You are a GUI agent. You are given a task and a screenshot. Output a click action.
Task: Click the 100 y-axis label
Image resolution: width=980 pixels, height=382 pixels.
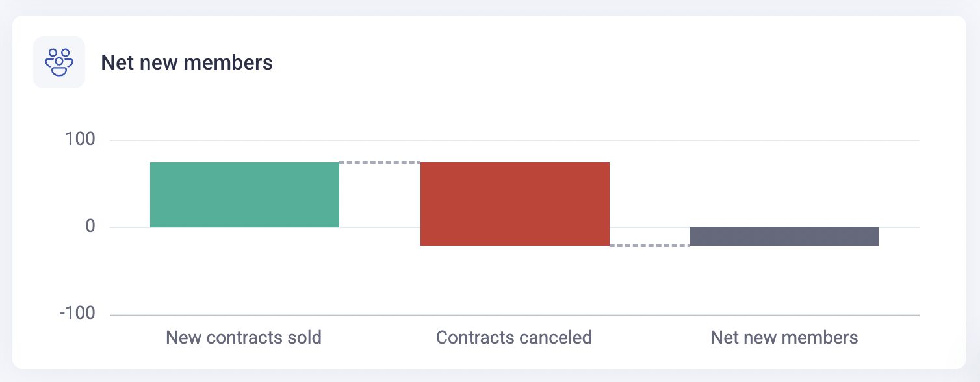(x=81, y=140)
